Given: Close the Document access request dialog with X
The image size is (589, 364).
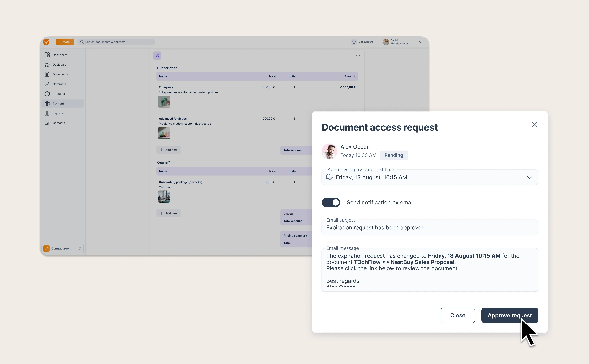Looking at the screenshot, I should tap(534, 125).
